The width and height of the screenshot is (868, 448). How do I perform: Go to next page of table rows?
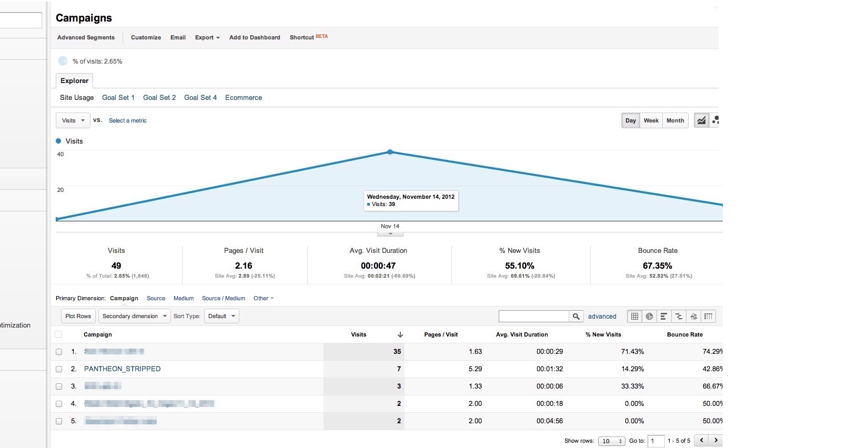click(x=715, y=441)
